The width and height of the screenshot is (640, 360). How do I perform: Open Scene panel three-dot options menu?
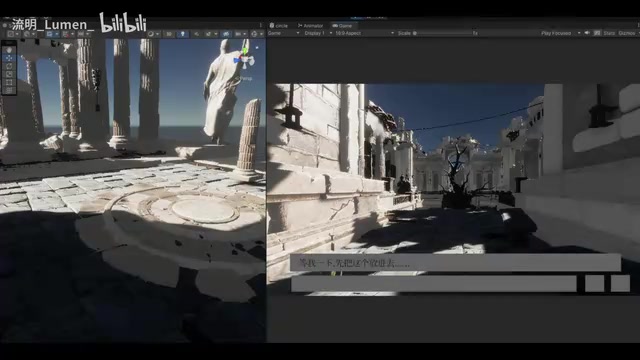[261, 25]
